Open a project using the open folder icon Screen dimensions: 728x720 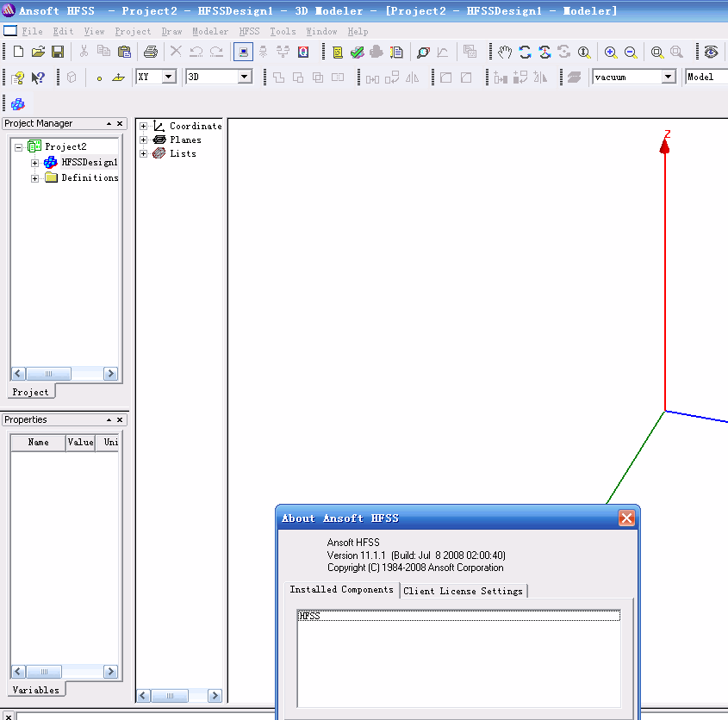click(x=38, y=52)
